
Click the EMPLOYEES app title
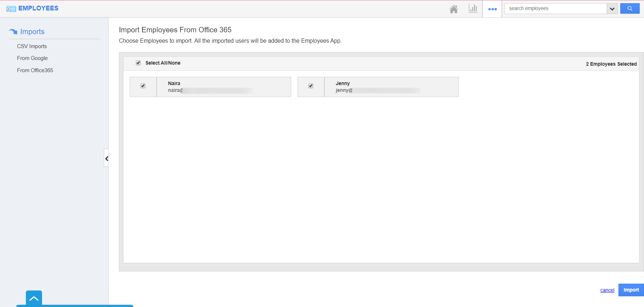(38, 8)
